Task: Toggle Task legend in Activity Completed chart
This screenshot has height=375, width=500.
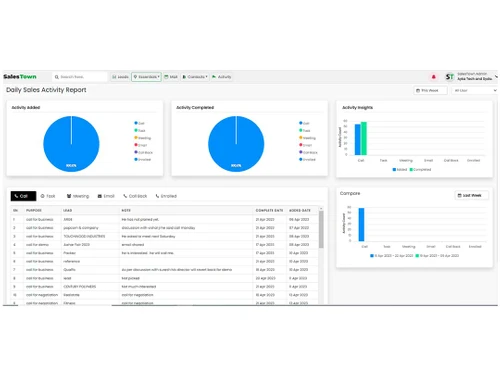Action: point(305,131)
